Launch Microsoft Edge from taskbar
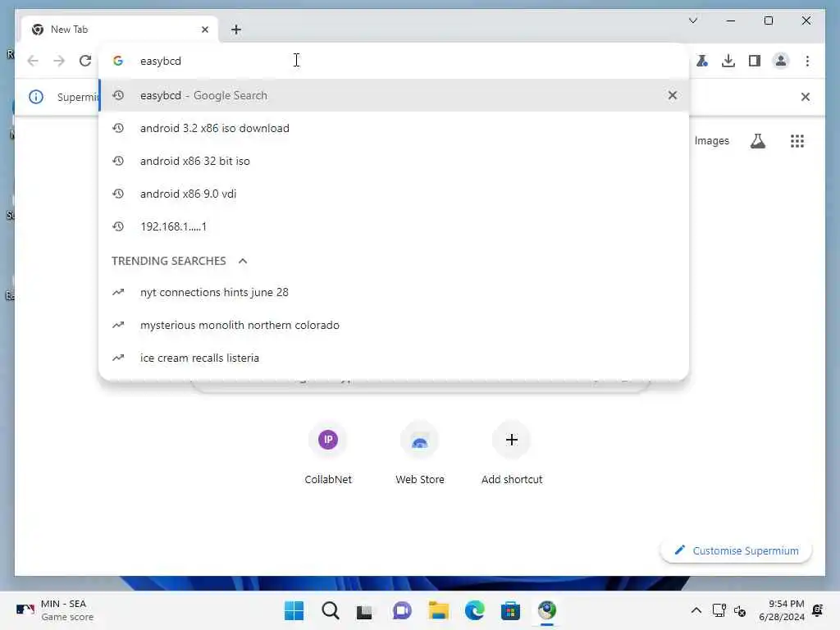This screenshot has height=630, width=840. (474, 610)
